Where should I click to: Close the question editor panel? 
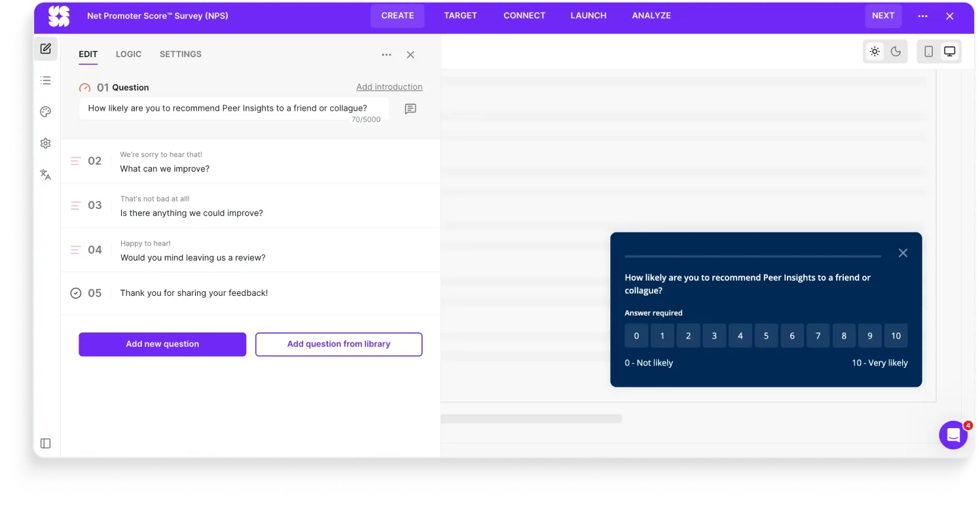(410, 55)
